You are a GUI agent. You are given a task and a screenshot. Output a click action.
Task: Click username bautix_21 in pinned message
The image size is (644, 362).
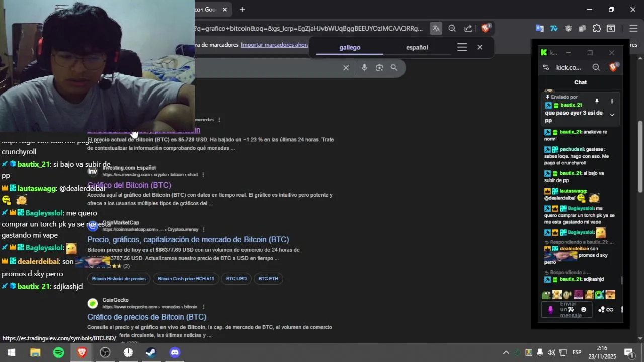571,105
